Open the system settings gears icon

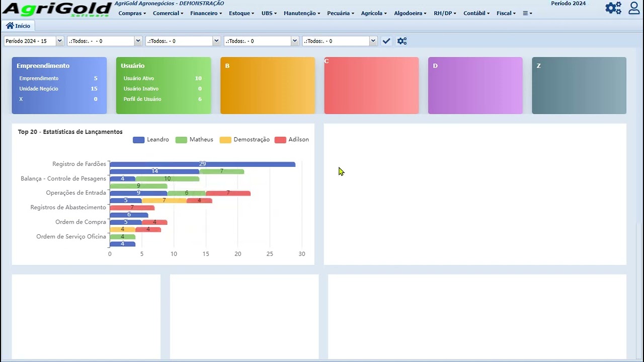click(x=613, y=8)
